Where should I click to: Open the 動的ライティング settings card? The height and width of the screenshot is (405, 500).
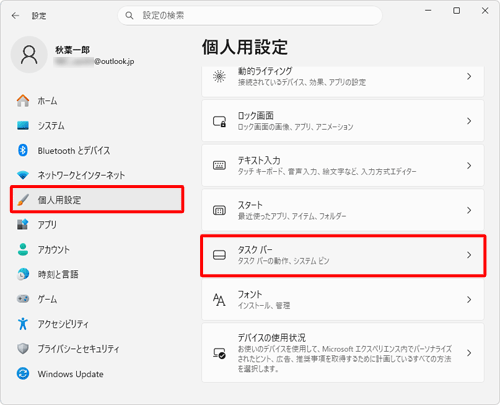343,82
